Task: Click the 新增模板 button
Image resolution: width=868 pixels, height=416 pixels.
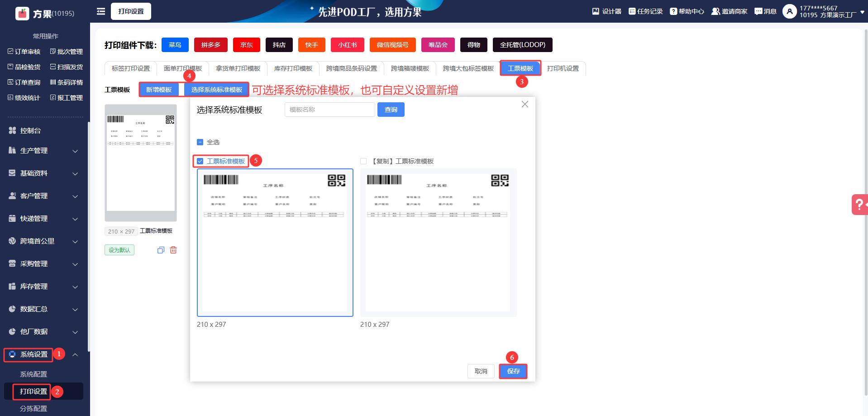Action: coord(159,90)
